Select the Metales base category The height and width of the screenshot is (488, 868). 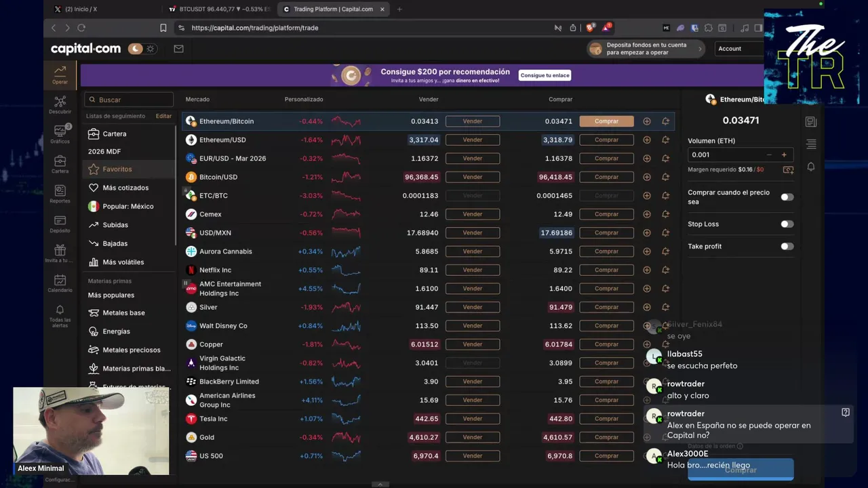point(129,313)
